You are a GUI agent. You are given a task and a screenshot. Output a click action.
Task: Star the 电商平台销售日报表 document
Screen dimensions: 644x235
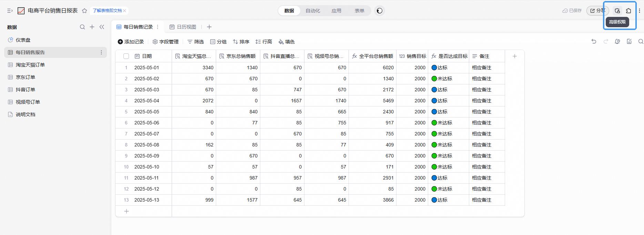[84, 11]
